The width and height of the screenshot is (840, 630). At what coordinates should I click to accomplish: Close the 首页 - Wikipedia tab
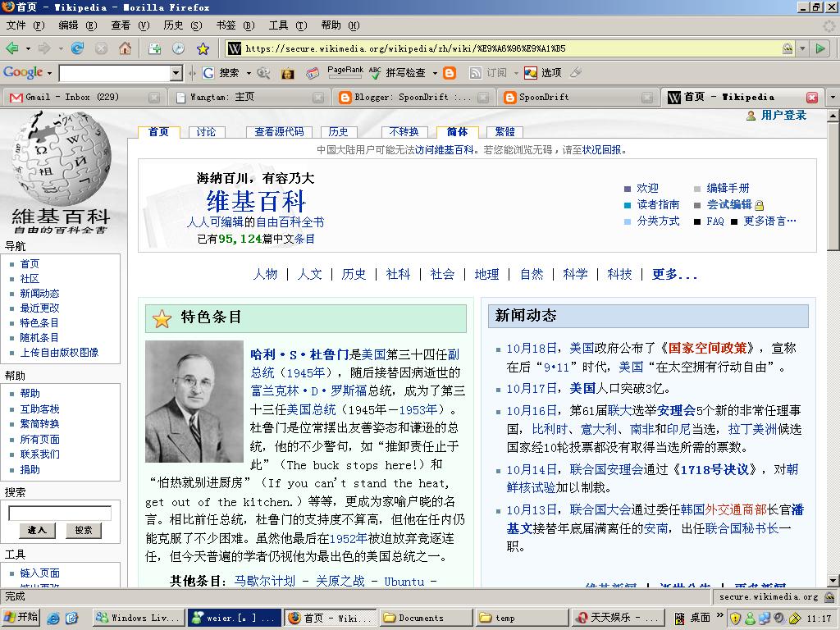tap(812, 97)
